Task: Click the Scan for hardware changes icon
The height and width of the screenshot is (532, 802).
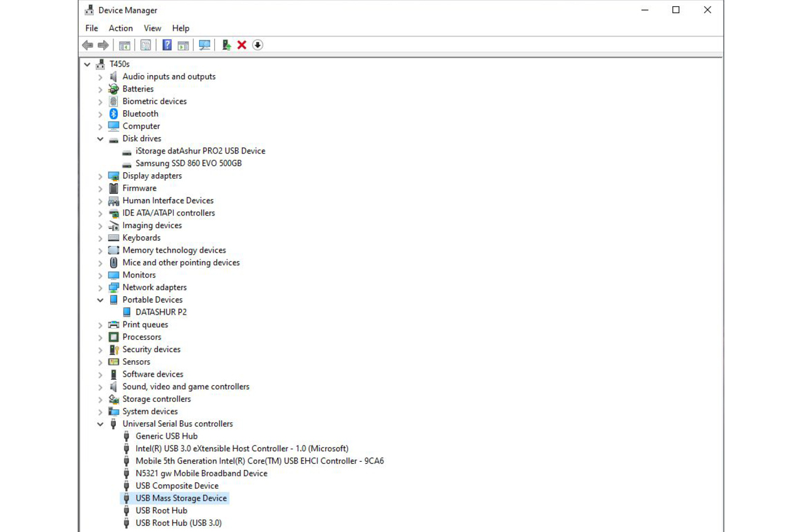Action: (x=204, y=45)
